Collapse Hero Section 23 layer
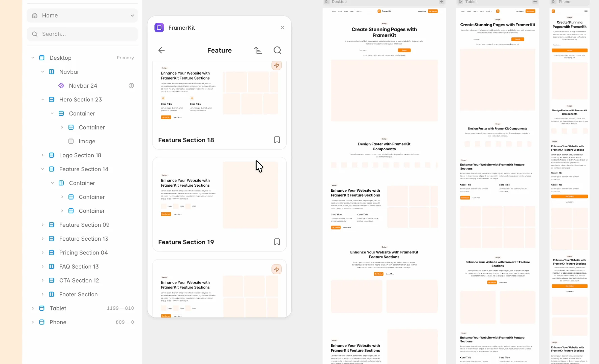This screenshot has width=599, height=364. (x=42, y=100)
